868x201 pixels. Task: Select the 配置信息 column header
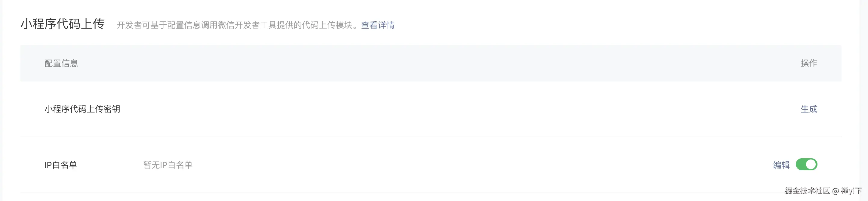tap(61, 63)
